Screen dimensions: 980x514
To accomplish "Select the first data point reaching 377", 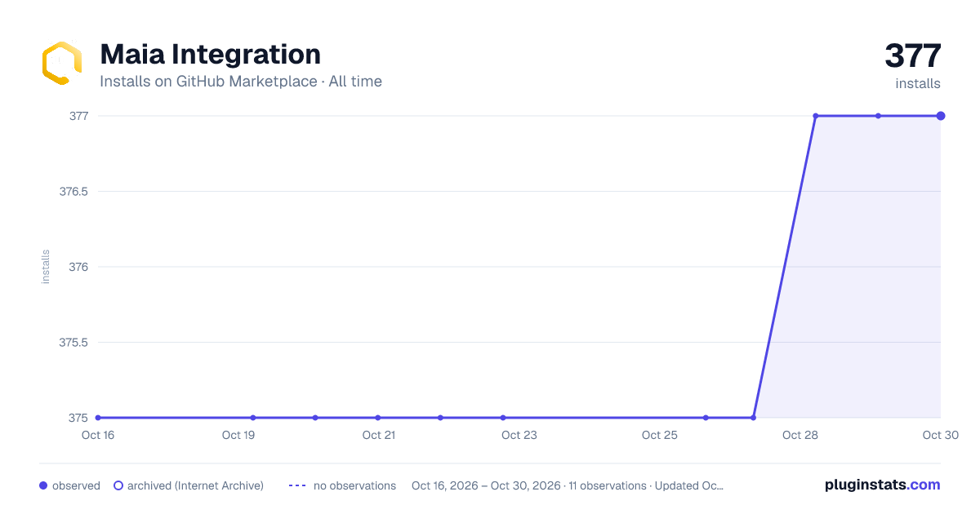I will (x=815, y=116).
